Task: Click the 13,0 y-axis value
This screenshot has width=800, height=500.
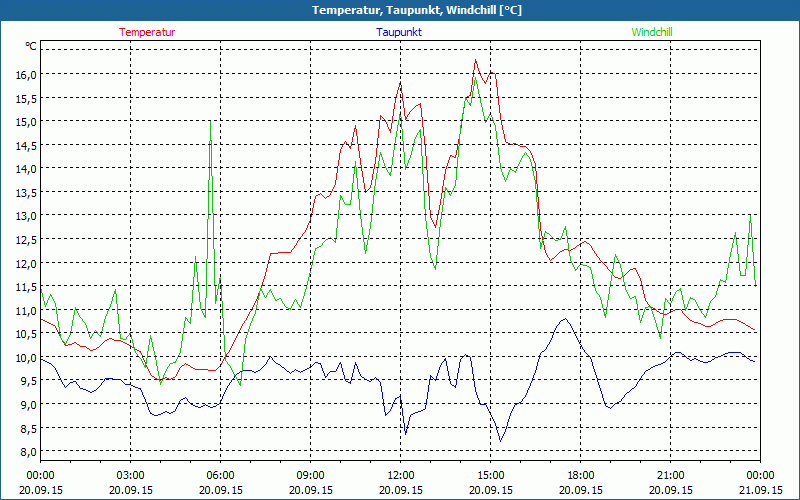Action: (27, 216)
